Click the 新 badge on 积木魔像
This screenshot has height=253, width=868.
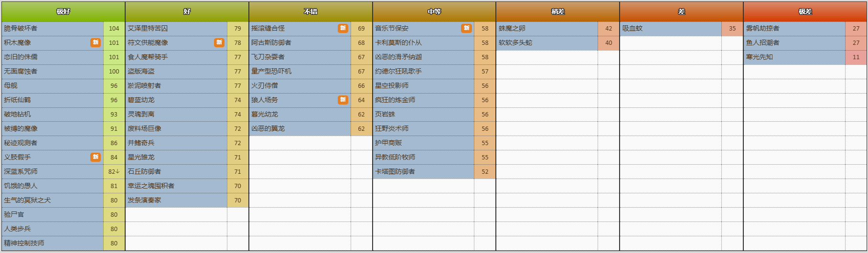coord(96,42)
